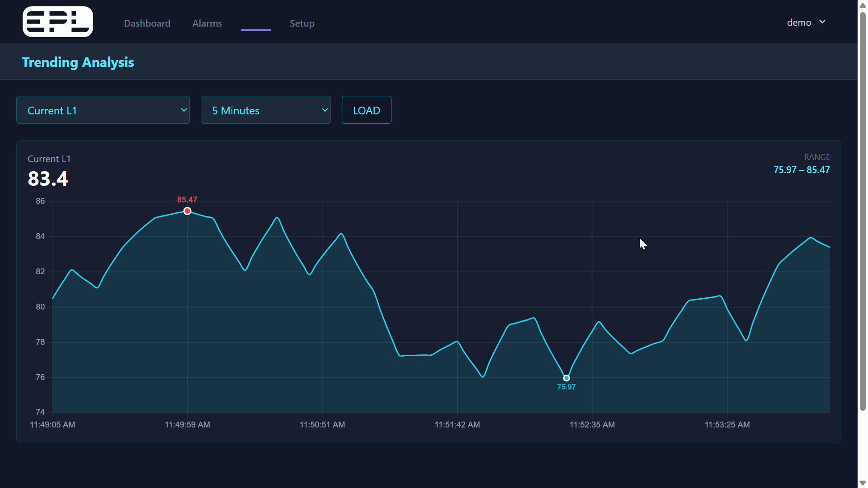Click the 75.97 minimum point marker
The image size is (868, 488).
(566, 378)
